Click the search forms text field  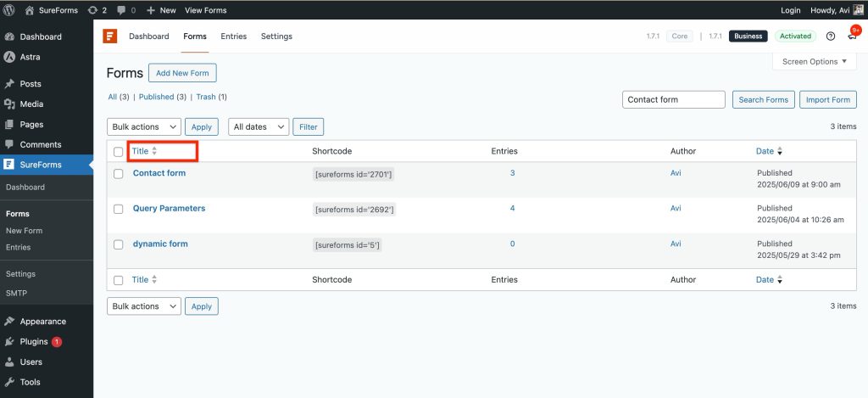coord(673,99)
